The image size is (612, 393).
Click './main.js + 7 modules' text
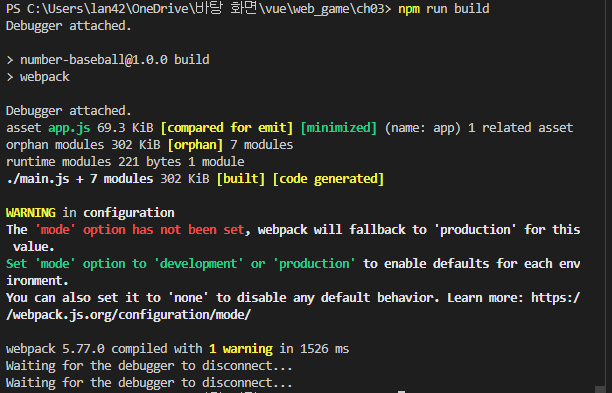pos(80,179)
